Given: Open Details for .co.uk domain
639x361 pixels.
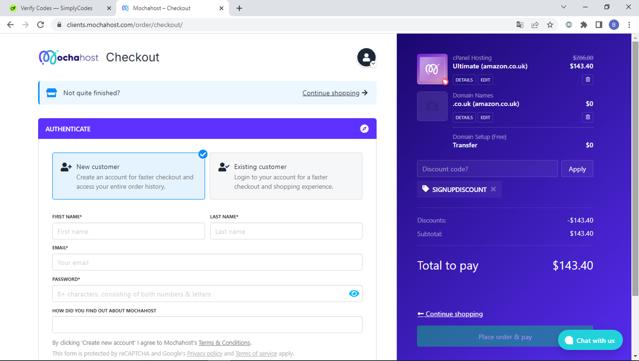Looking at the screenshot, I should (x=464, y=117).
